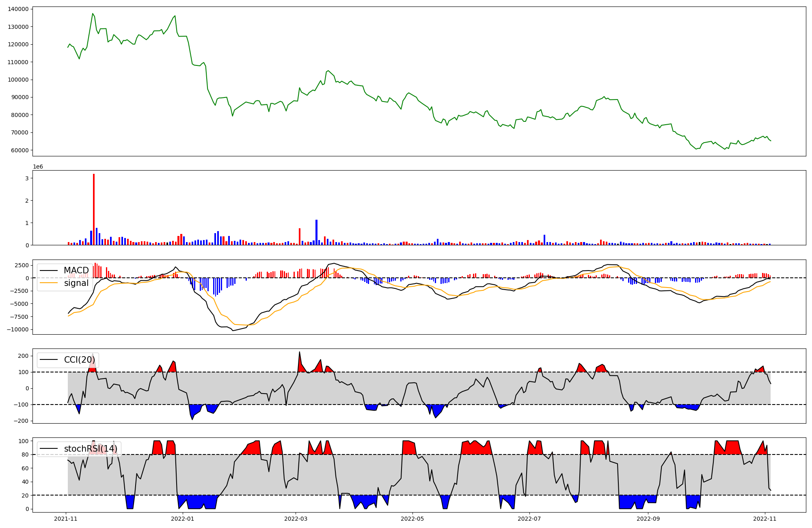Click the 140000 price axis label

coord(18,9)
